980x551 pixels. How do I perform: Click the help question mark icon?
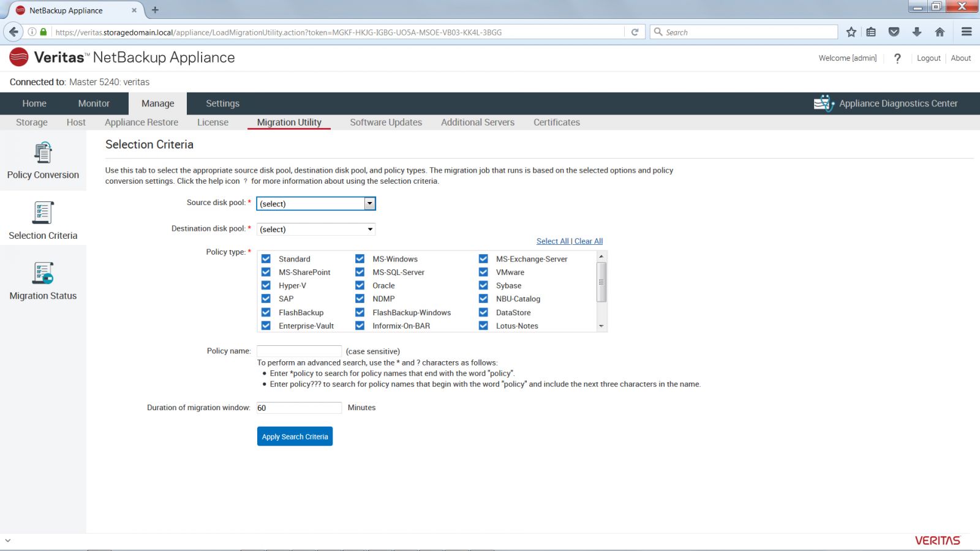pyautogui.click(x=897, y=58)
